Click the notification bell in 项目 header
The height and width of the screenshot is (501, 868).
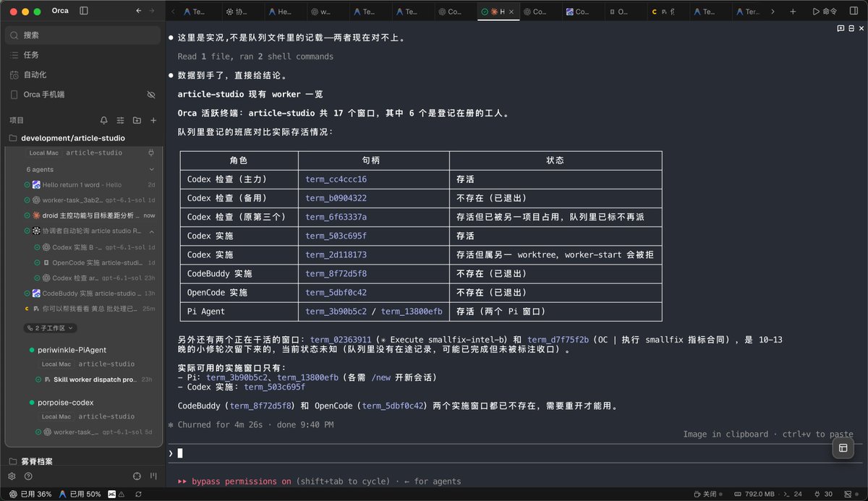[x=103, y=120]
